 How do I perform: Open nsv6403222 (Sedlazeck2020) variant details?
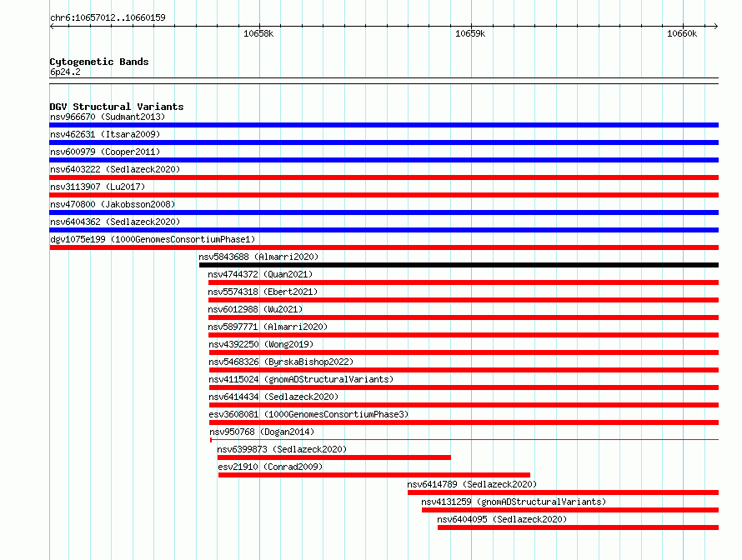(x=115, y=169)
